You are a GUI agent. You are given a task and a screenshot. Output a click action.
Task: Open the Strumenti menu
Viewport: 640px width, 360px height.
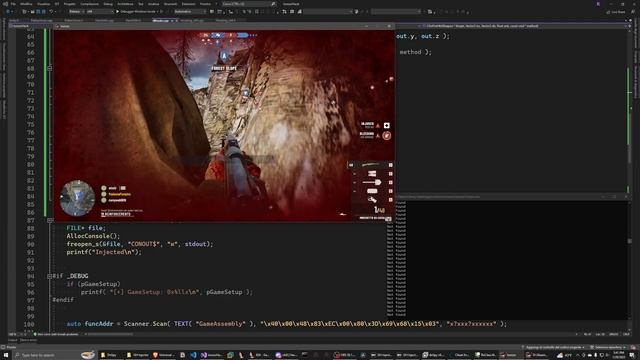[171, 4]
